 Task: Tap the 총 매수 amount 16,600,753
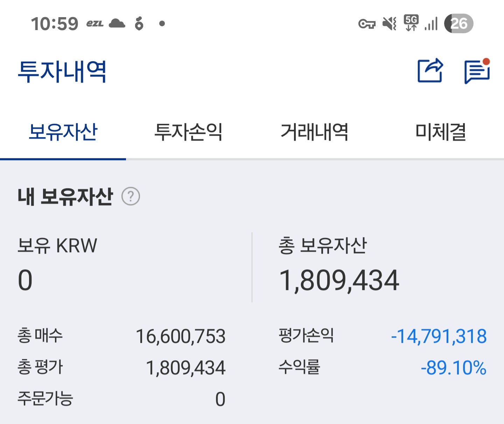181,336
